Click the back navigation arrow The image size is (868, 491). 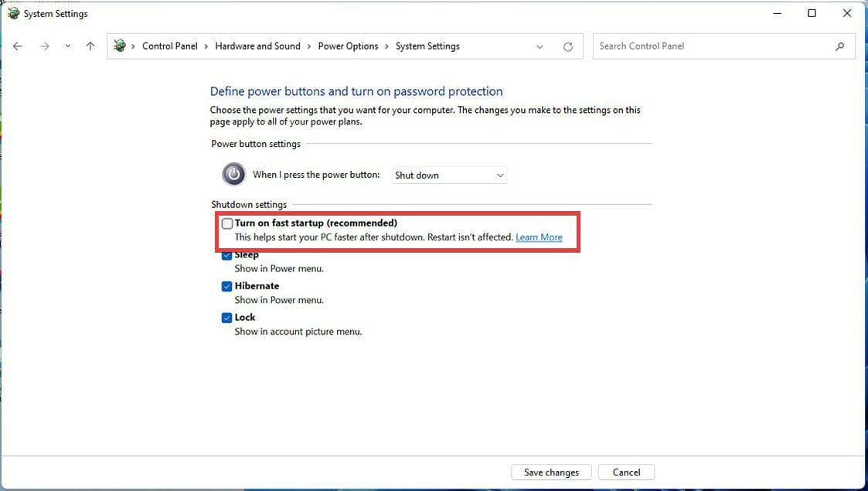(x=17, y=46)
